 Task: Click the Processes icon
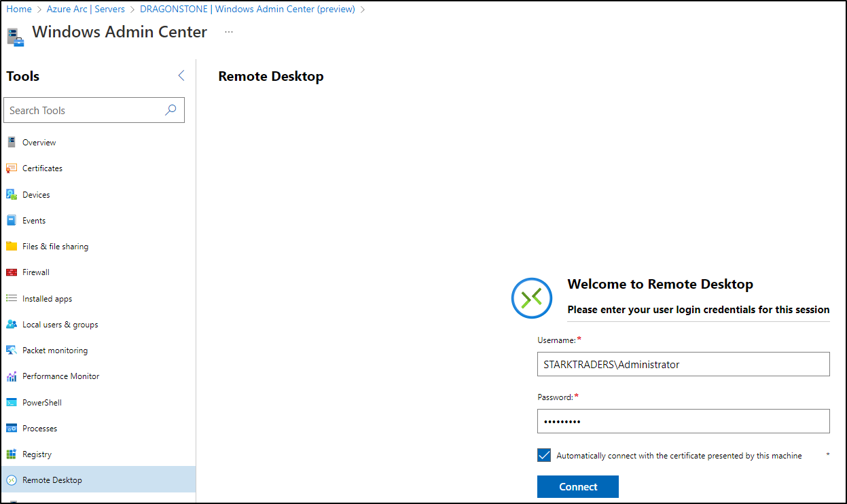pyautogui.click(x=11, y=429)
